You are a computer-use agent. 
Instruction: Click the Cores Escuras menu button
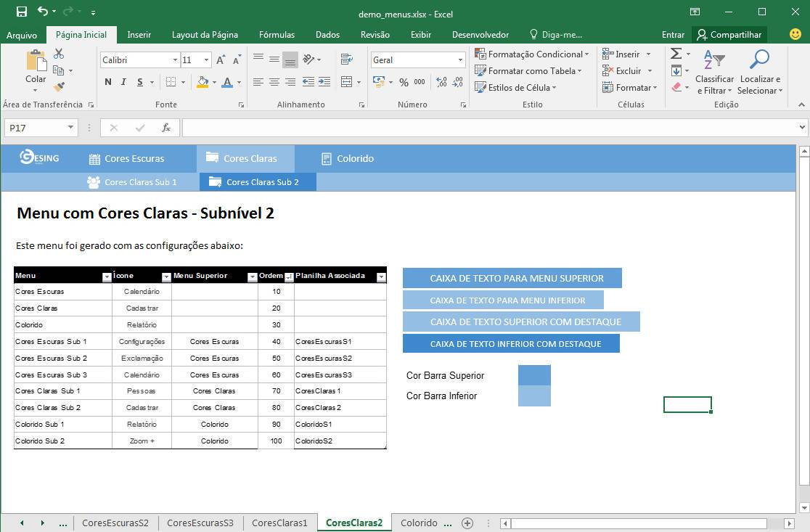click(126, 158)
